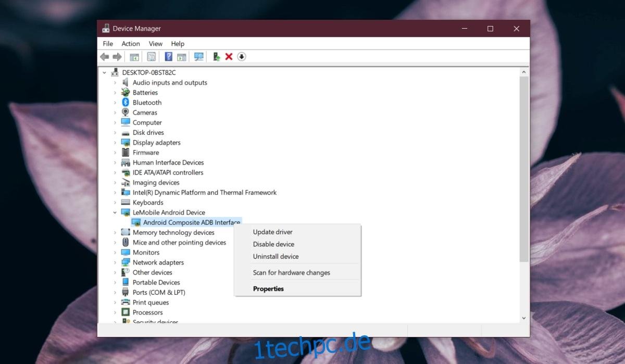Click the Properties toolbar icon

click(151, 57)
